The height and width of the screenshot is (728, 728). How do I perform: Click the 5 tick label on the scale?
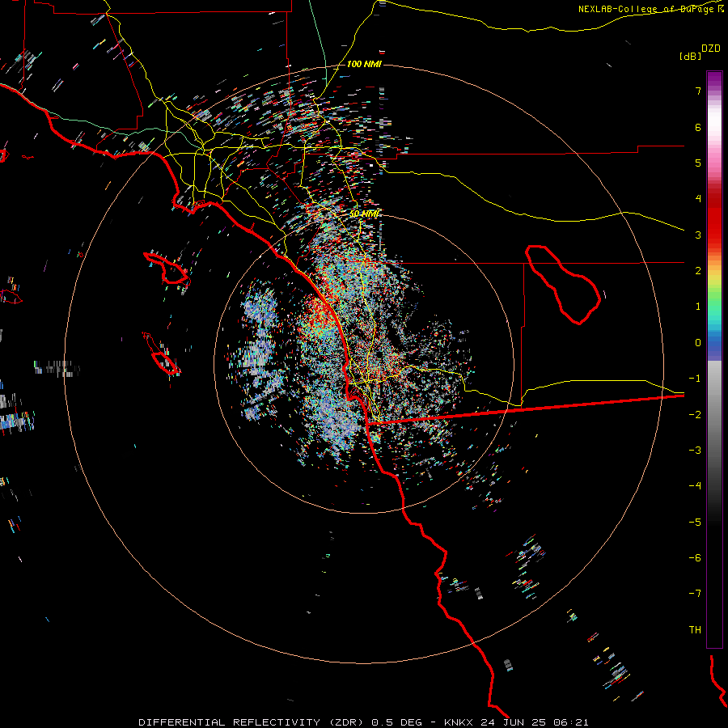(x=698, y=163)
